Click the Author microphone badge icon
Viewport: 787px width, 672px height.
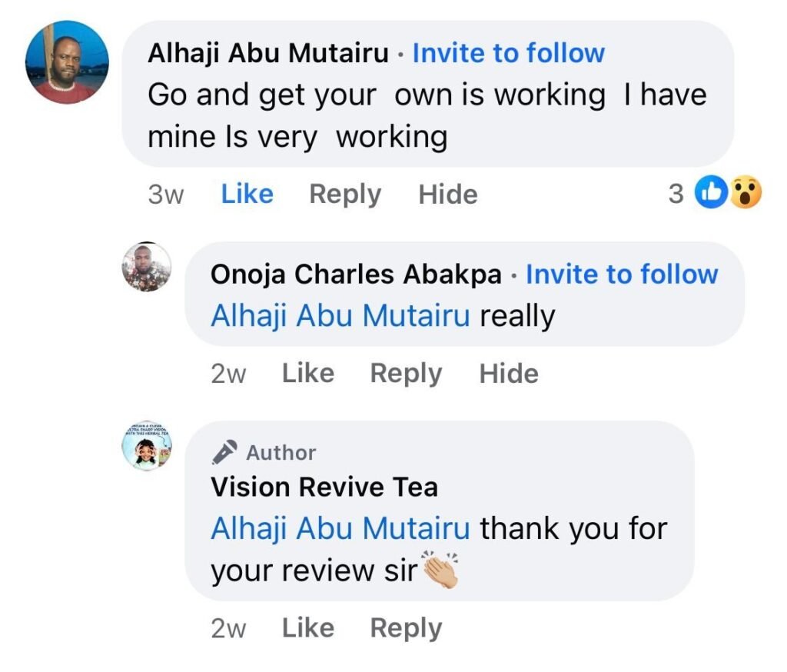(x=224, y=453)
